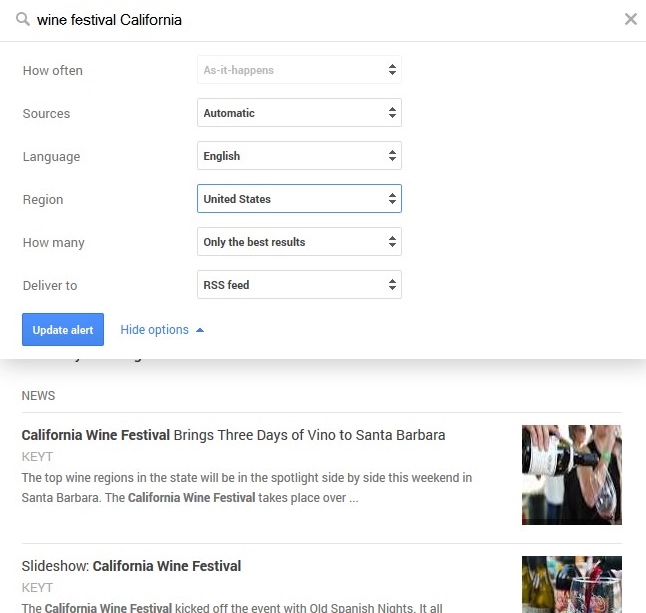Image resolution: width=646 pixels, height=613 pixels.
Task: Click the search magnifier icon
Action: [22, 19]
